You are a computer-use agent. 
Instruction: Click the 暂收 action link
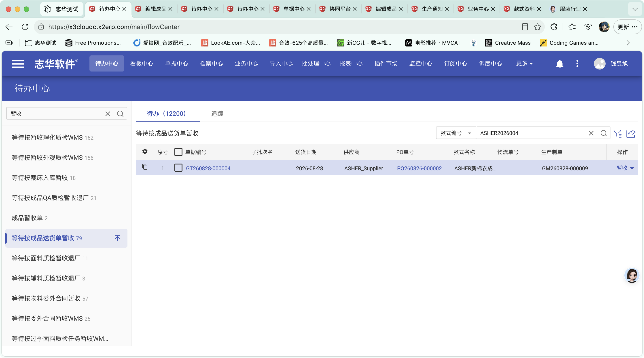pos(622,168)
